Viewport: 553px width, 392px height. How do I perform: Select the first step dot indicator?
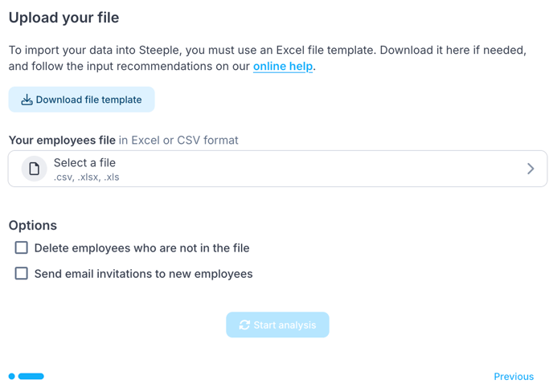(x=12, y=376)
